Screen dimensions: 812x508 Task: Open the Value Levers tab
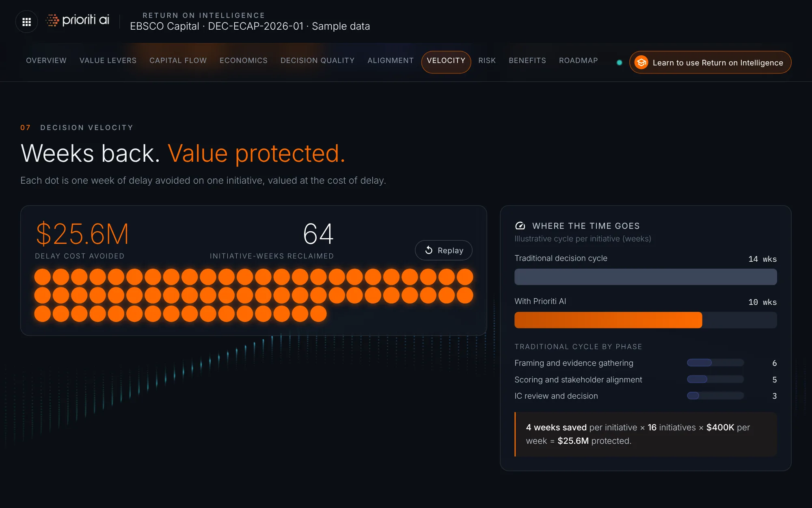[108, 61]
